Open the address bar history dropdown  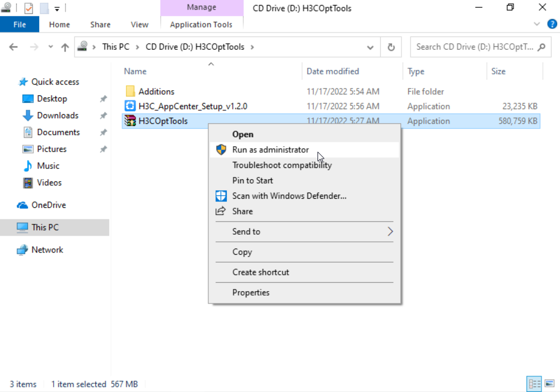(x=370, y=47)
